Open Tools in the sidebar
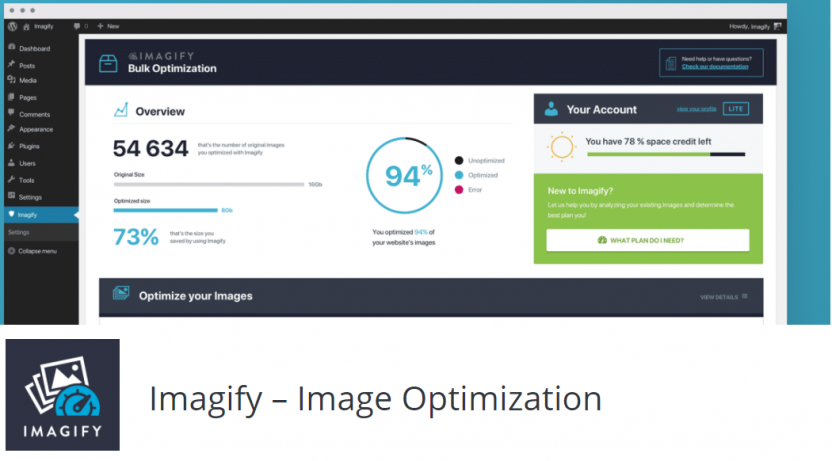 [x=27, y=180]
